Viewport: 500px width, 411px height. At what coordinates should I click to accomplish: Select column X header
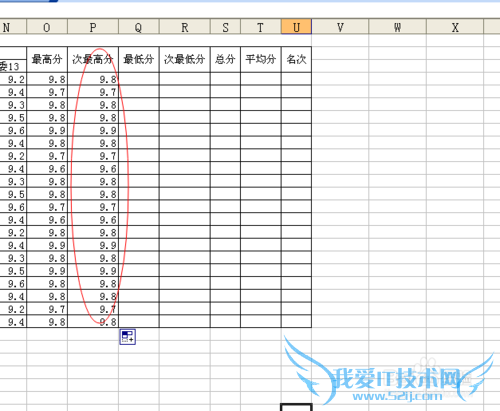click(455, 27)
